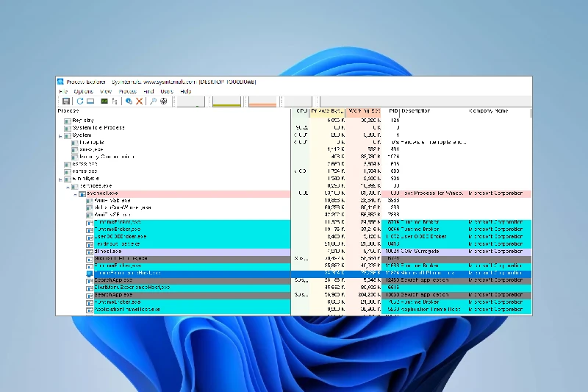Click the icon beside StartMenuExperienceHost.exe
Screen dimensions: 588x392
[x=89, y=288]
